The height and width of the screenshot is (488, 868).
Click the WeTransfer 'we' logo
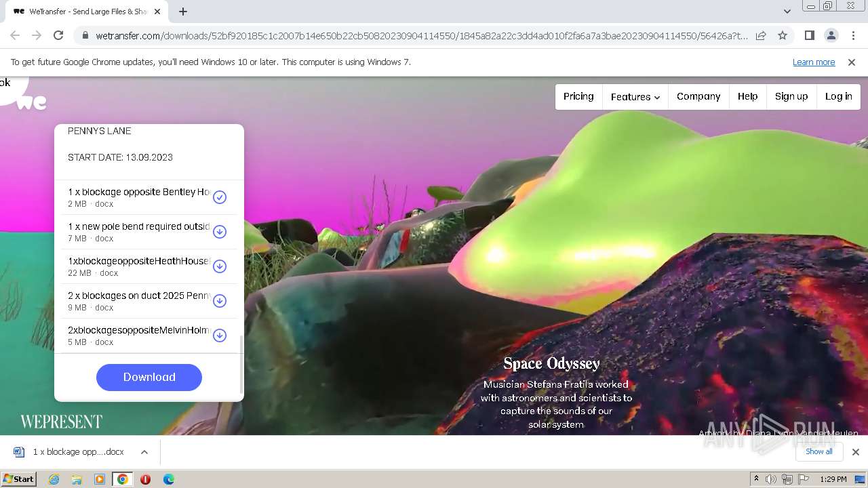click(x=32, y=102)
